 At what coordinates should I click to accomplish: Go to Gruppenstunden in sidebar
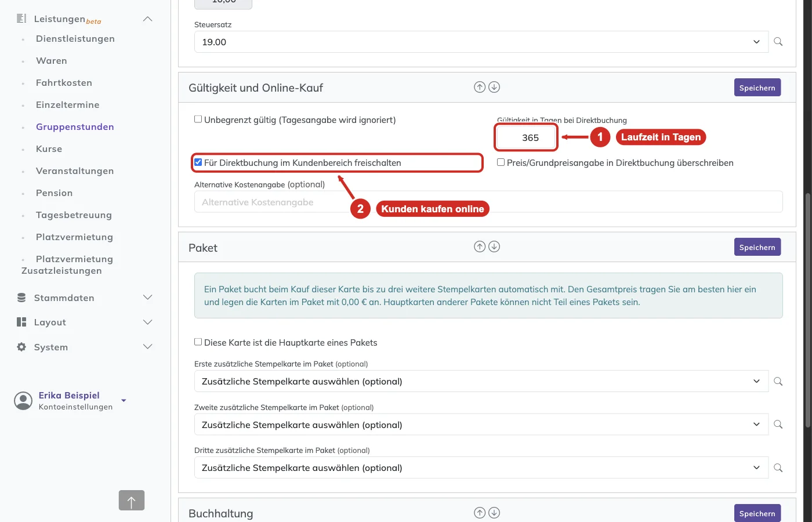coord(75,127)
